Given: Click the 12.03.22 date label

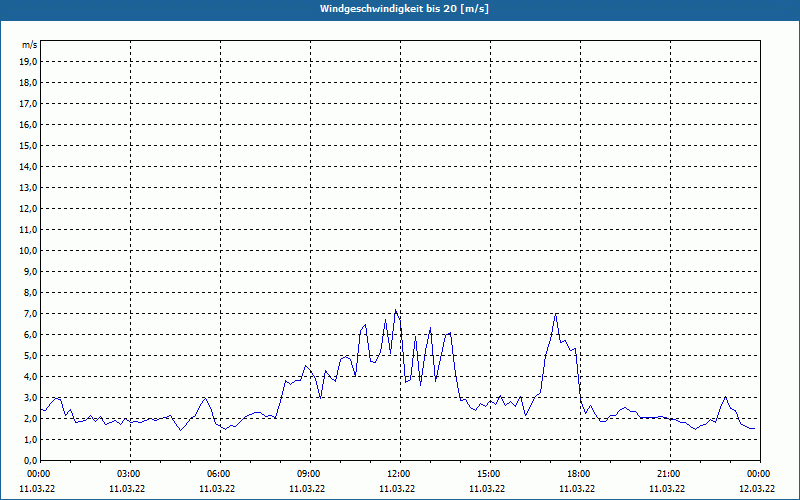Looking at the screenshot, I should tap(757, 489).
